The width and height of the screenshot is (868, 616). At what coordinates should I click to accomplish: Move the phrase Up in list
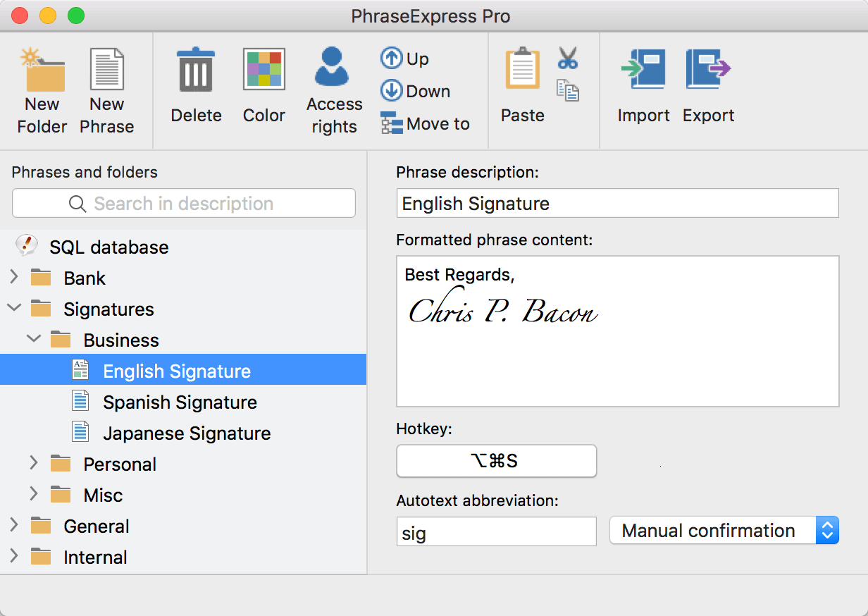pyautogui.click(x=404, y=58)
